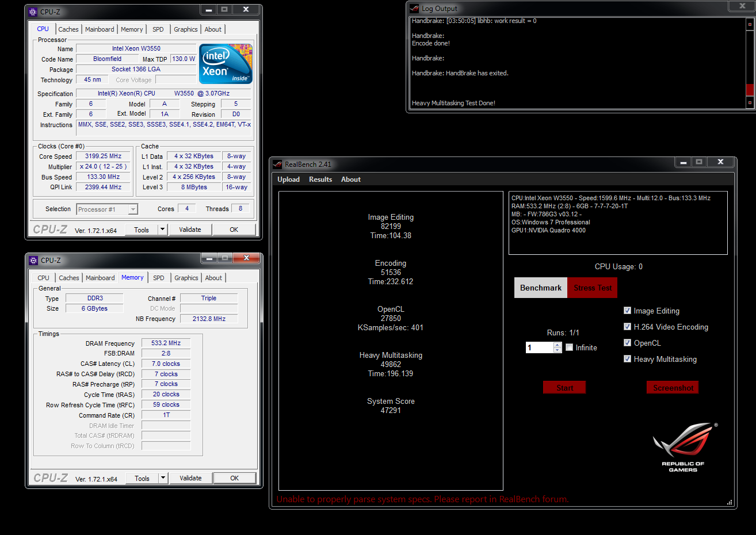Increase the runs count with up arrow
Image resolution: width=756 pixels, height=535 pixels.
point(557,345)
